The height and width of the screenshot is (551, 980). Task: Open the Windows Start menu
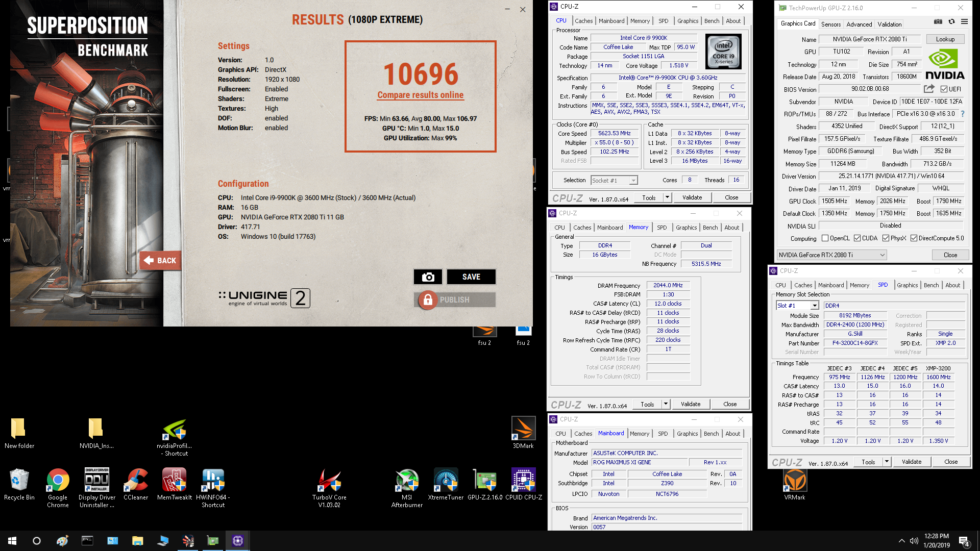12,541
